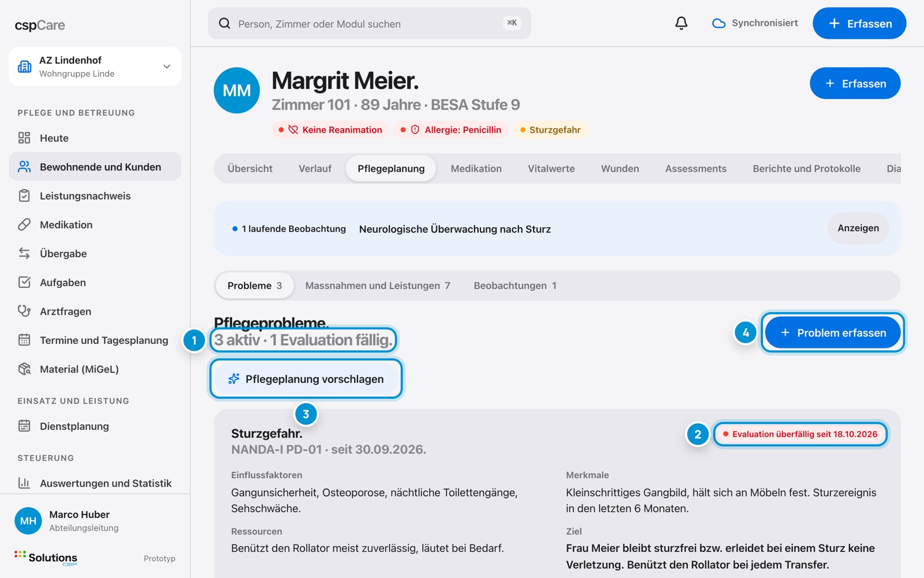This screenshot has width=924, height=578.
Task: Click the Leistungsnachweis clipboard icon
Action: click(24, 195)
